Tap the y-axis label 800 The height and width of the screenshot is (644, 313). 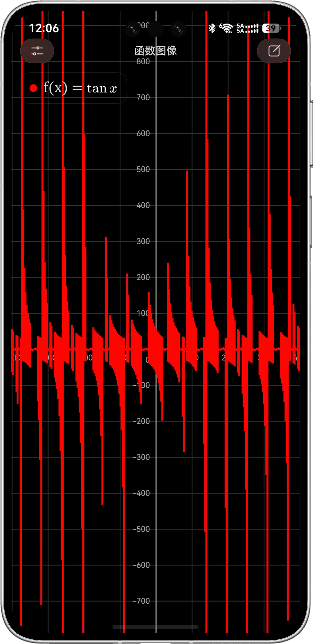[x=143, y=62]
